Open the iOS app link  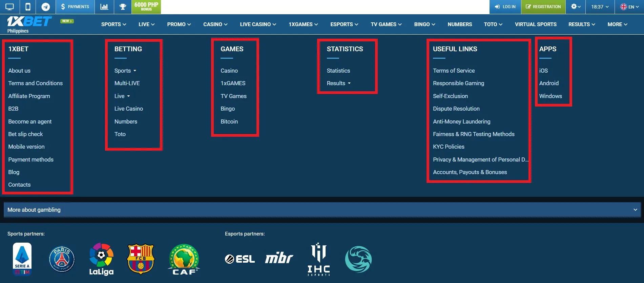(543, 71)
